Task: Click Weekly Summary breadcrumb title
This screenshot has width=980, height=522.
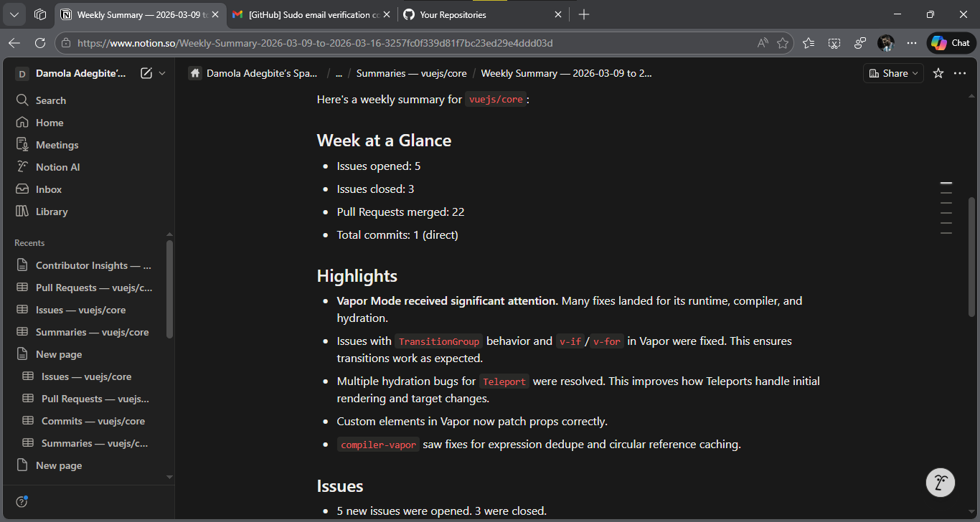Action: (567, 73)
